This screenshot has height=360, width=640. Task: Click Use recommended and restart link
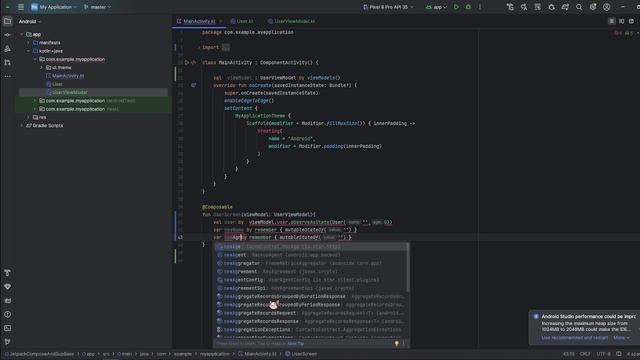pos(574,338)
